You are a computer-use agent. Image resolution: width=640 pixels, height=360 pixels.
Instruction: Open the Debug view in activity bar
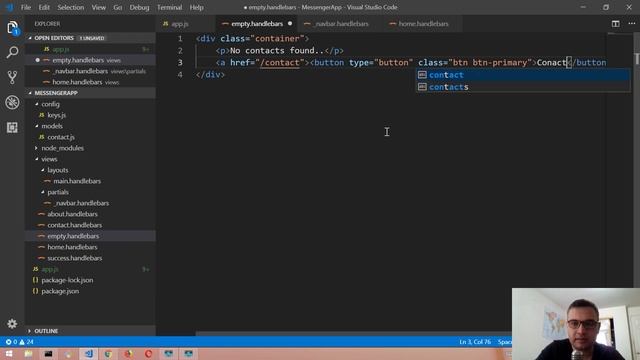[12, 102]
